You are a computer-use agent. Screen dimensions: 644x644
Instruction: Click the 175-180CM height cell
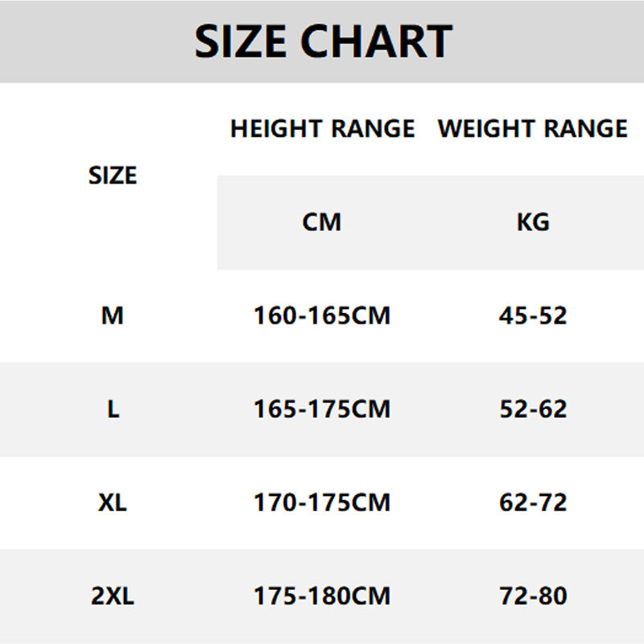click(322, 597)
